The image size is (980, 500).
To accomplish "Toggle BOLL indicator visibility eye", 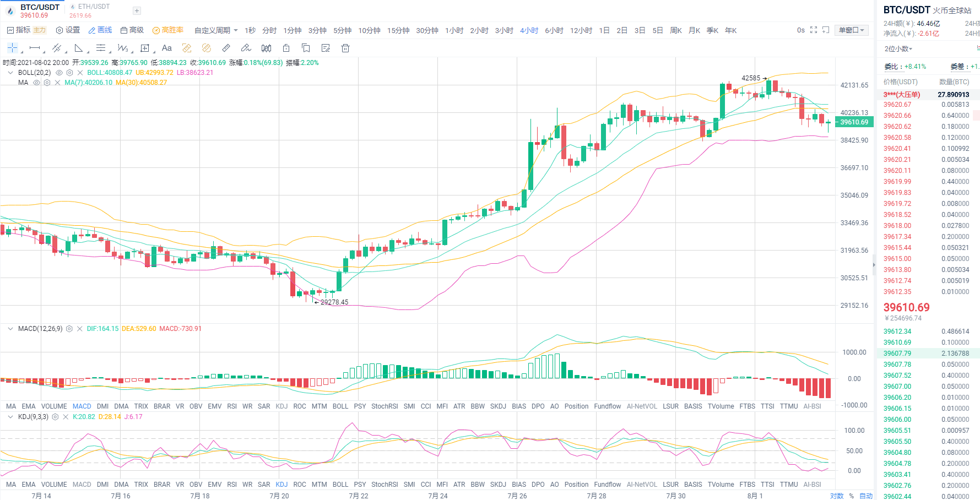I will [x=59, y=73].
